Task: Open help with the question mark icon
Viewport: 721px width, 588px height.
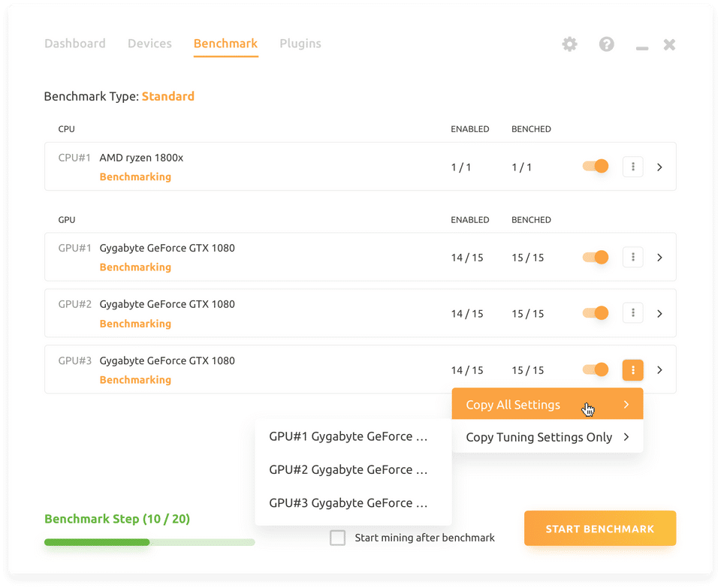Action: coord(607,44)
